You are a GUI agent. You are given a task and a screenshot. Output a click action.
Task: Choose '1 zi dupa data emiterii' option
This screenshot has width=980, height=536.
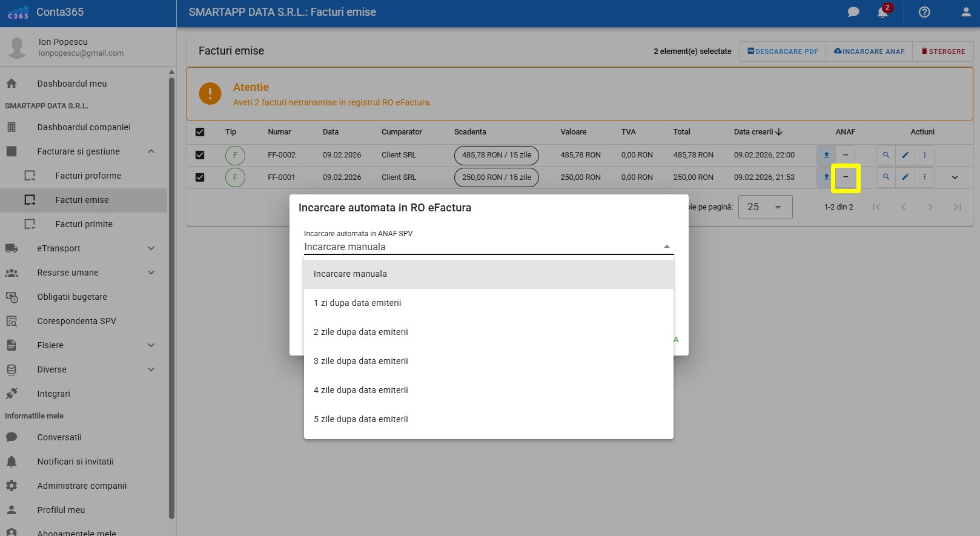[x=357, y=303]
